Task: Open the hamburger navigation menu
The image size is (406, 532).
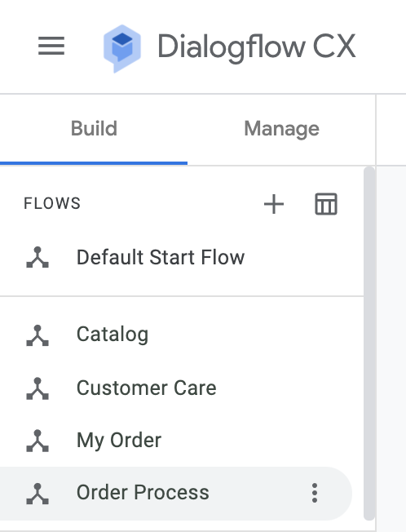Action: [51, 46]
